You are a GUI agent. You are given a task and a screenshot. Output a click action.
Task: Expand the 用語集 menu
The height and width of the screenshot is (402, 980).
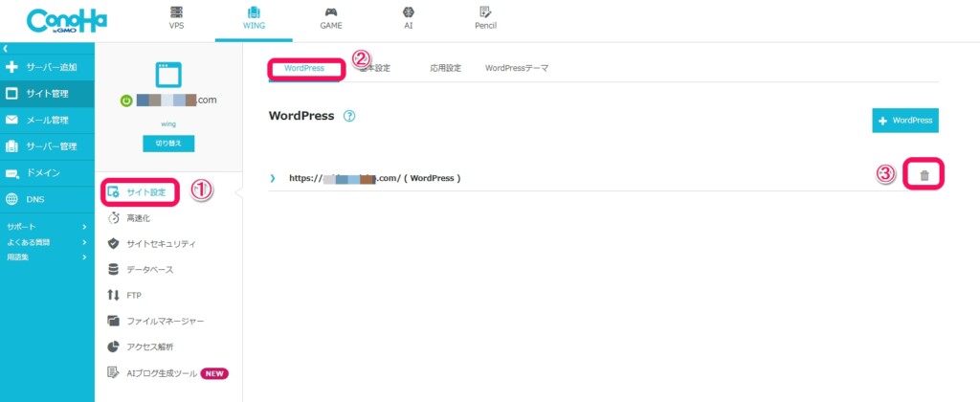click(46, 257)
